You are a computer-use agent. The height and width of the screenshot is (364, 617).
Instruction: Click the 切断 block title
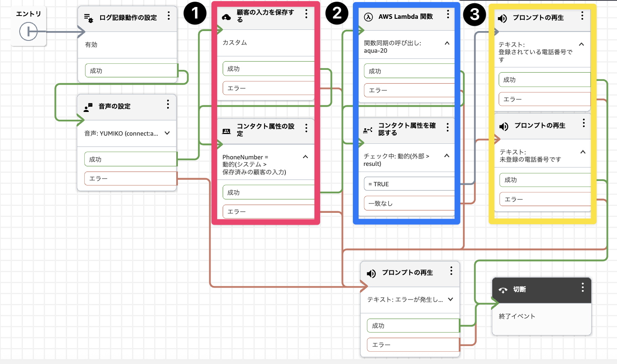[520, 289]
